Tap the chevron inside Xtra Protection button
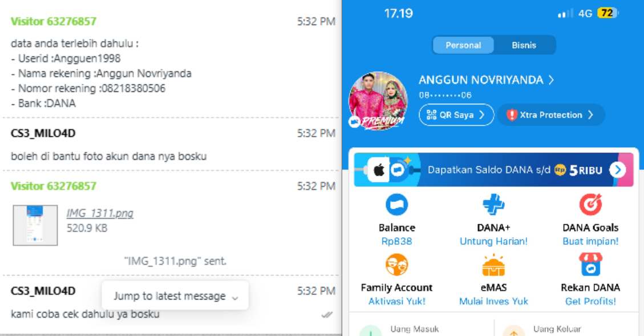Screen dimensions: 644x336 590,115
